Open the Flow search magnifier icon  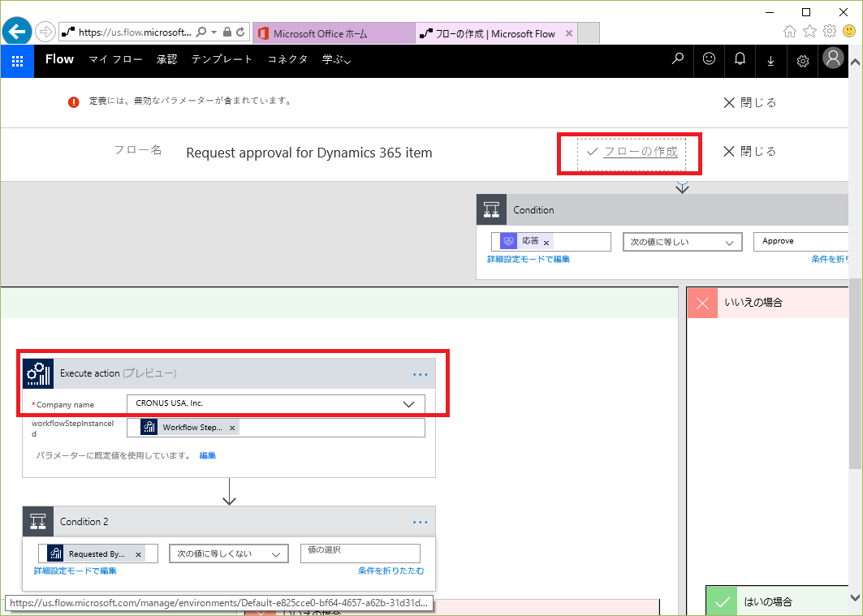[678, 59]
